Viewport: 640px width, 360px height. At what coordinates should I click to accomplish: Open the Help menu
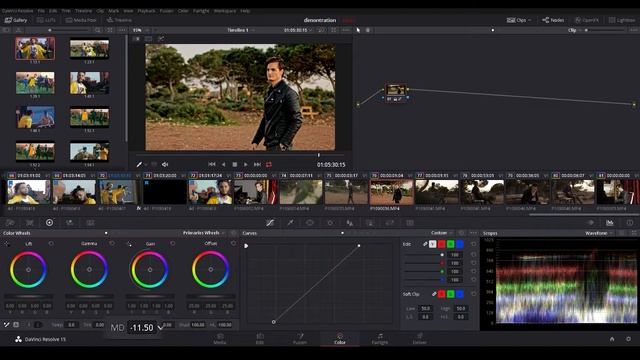(245, 11)
